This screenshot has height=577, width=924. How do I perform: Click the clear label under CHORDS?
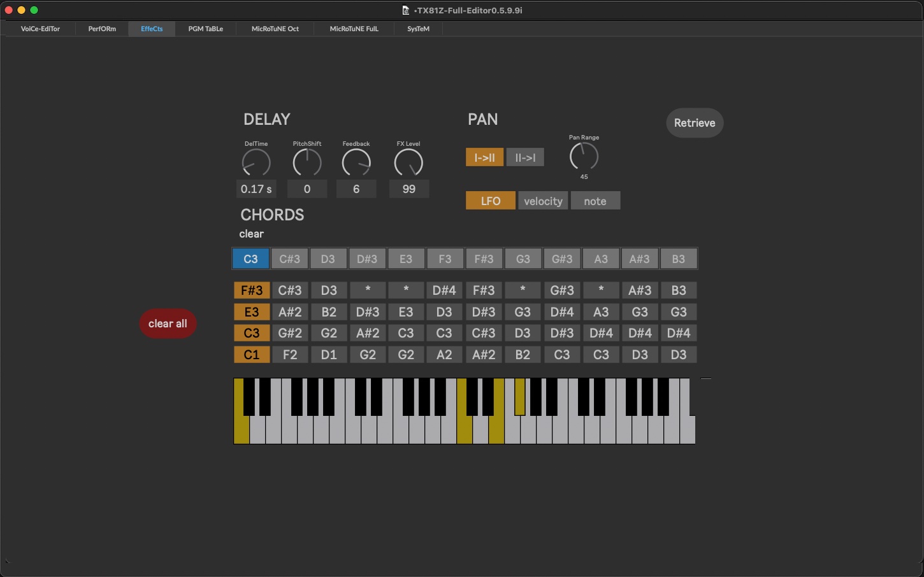tap(251, 234)
